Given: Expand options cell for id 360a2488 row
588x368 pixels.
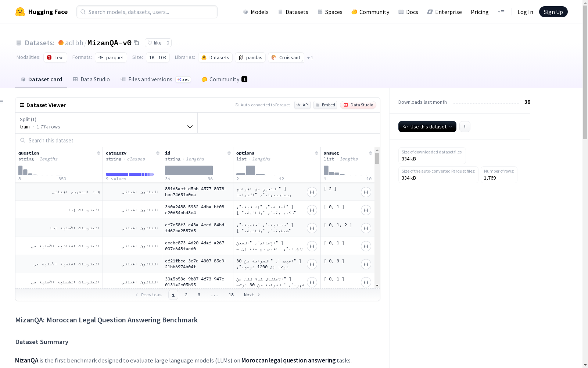Looking at the screenshot, I should click(312, 210).
